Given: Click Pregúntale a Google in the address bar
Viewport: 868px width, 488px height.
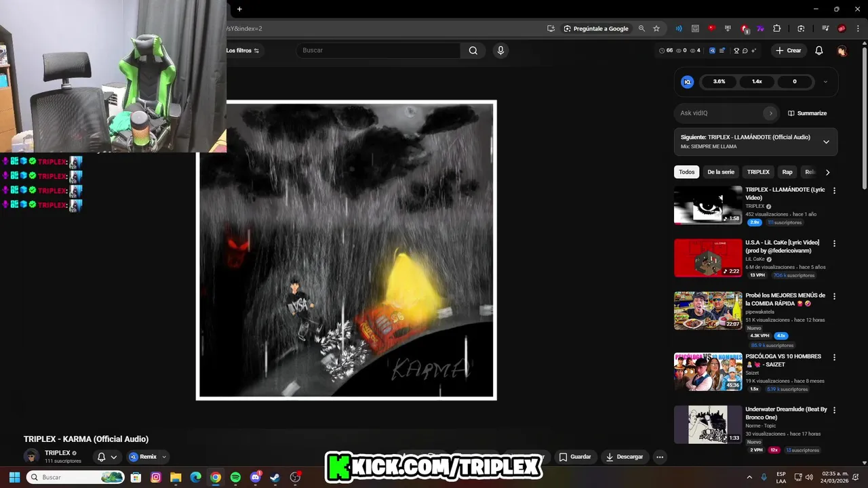Looking at the screenshot, I should tap(596, 28).
